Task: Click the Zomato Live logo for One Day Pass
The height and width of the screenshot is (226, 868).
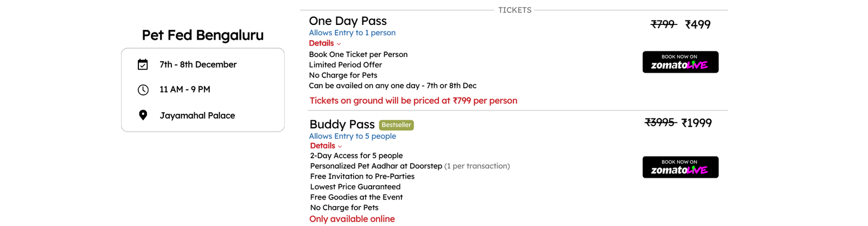Action: [x=680, y=62]
